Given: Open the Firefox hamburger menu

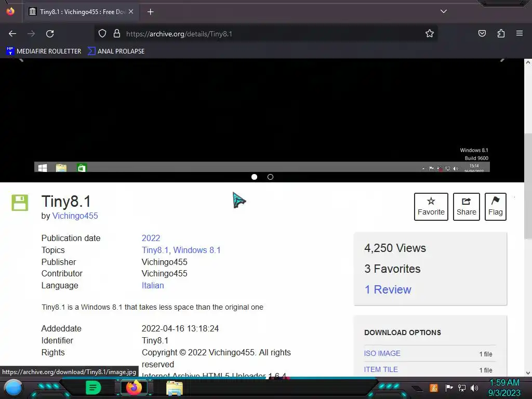Looking at the screenshot, I should (520, 33).
